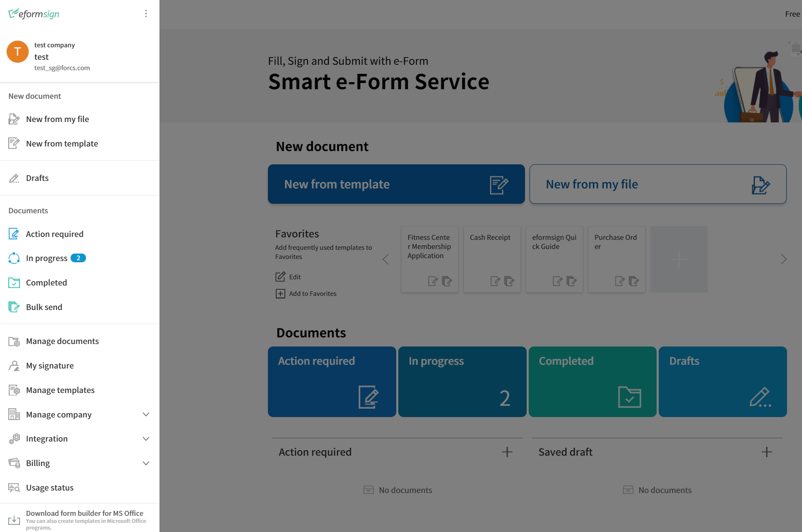Click the New from template button
The height and width of the screenshot is (532, 802).
pos(396,184)
